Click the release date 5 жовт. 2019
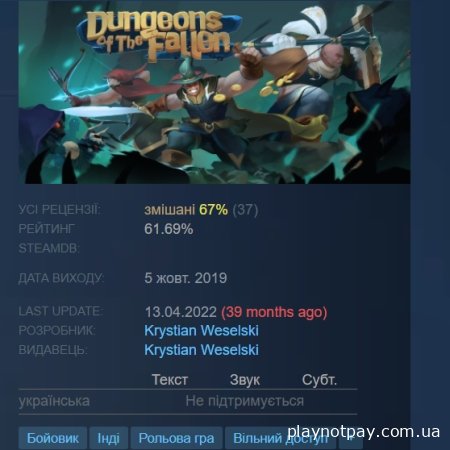450x450 pixels. point(186,278)
